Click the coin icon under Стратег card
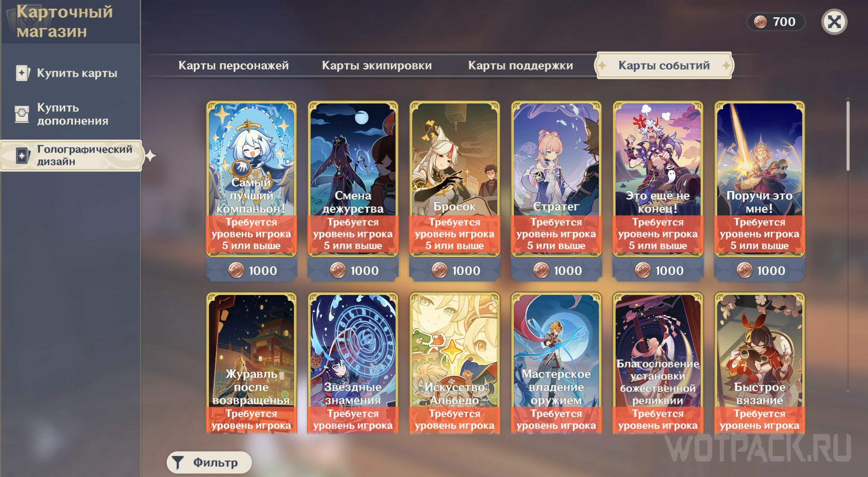Screen dimensions: 868x477 click(541, 271)
